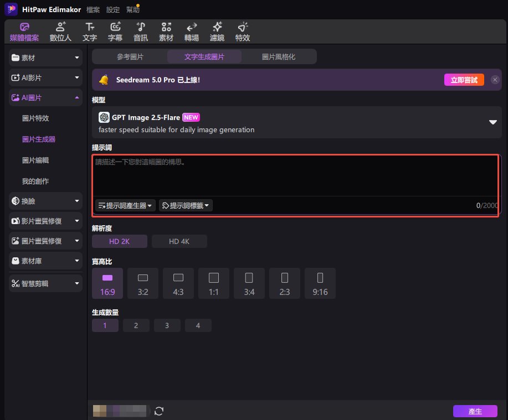Open the 轉場 transitions tool

[192, 32]
